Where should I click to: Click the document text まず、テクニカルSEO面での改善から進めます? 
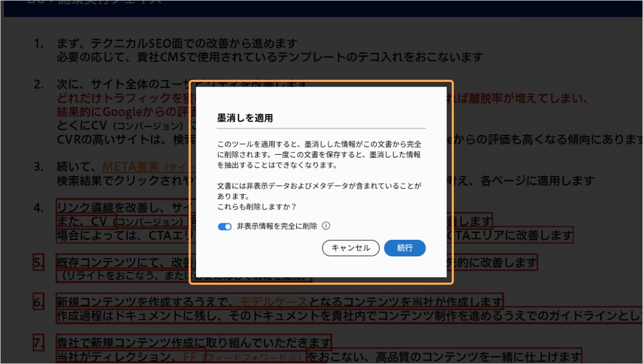click(x=176, y=43)
